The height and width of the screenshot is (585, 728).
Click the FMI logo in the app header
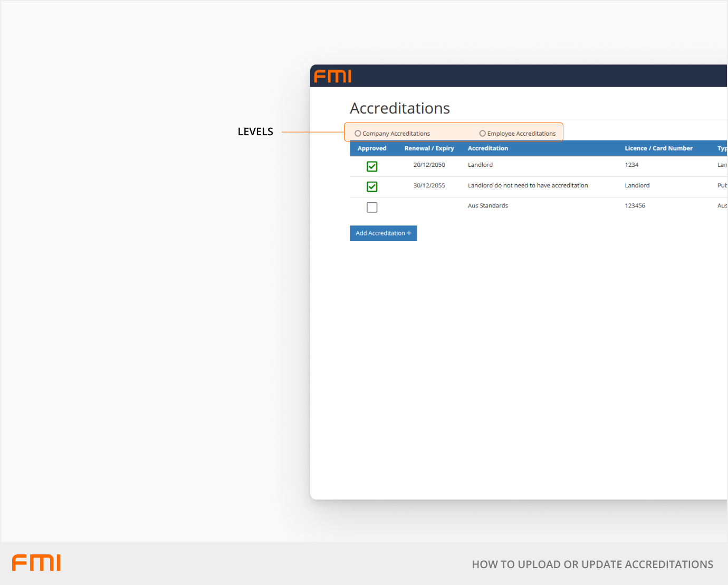pyautogui.click(x=333, y=77)
